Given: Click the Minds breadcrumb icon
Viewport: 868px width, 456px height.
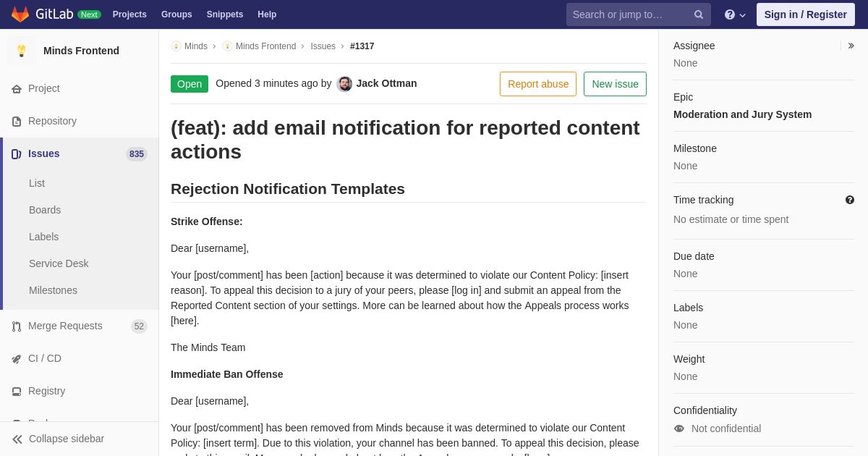Looking at the screenshot, I should tap(176, 46).
